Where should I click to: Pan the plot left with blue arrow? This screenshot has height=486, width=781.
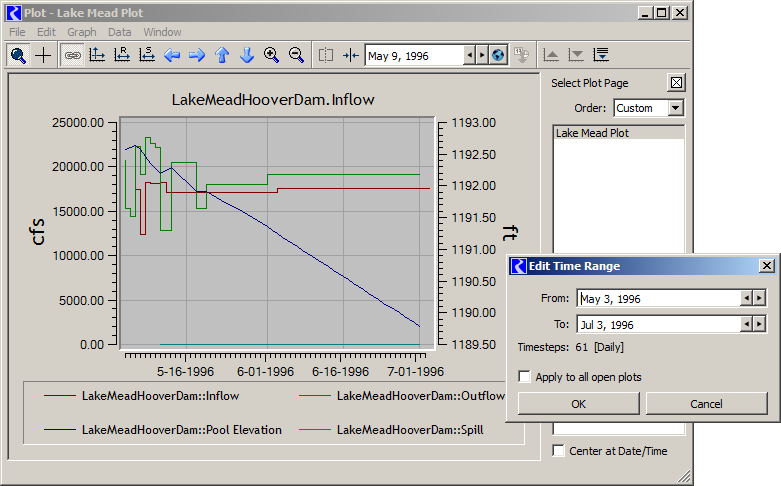(x=172, y=55)
